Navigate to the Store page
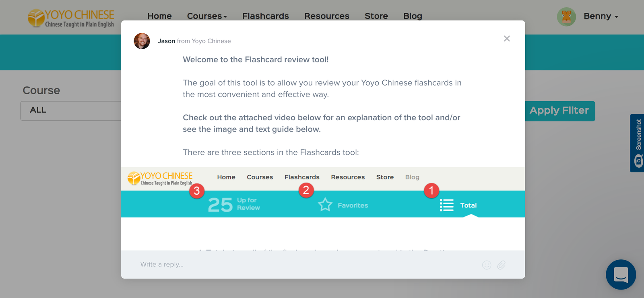This screenshot has width=644, height=298. pyautogui.click(x=376, y=16)
